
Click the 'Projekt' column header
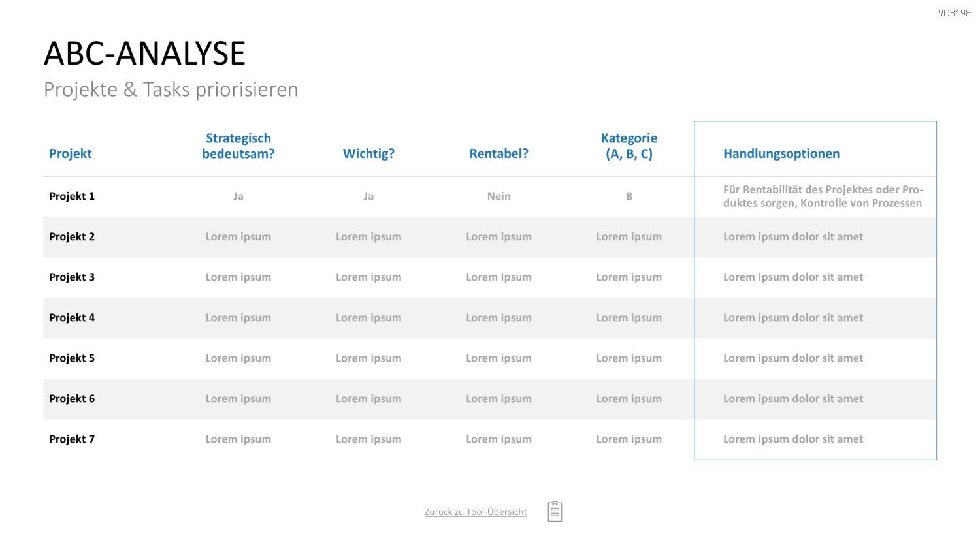71,153
